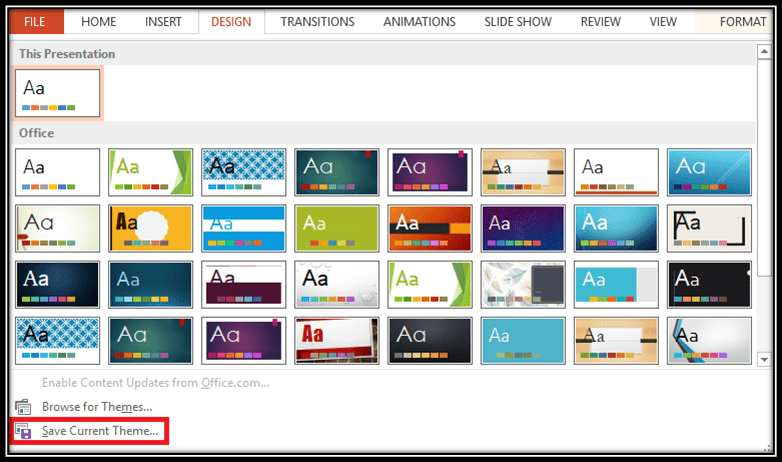Choose Save Current Theme menu entry
Viewport: 782px width, 462px height.
tap(100, 431)
